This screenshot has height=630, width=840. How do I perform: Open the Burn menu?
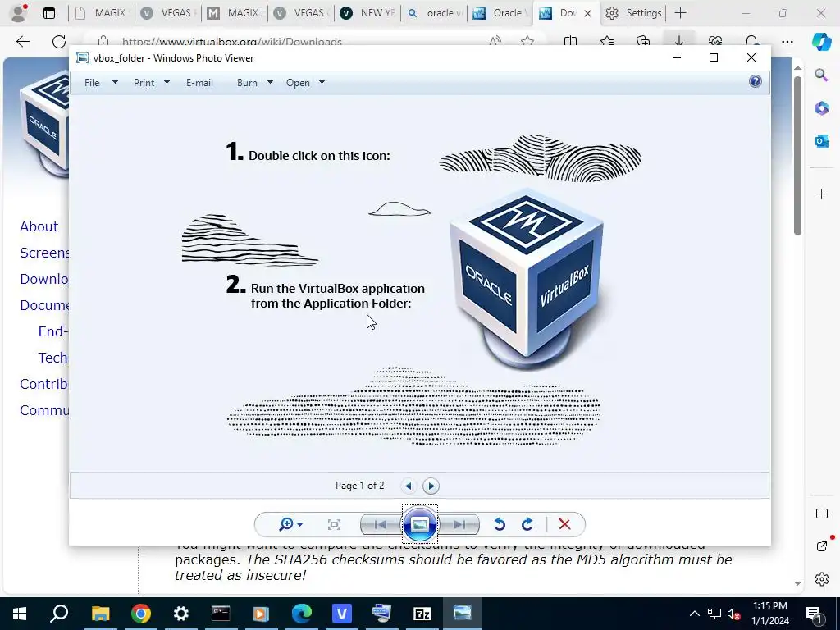(247, 83)
